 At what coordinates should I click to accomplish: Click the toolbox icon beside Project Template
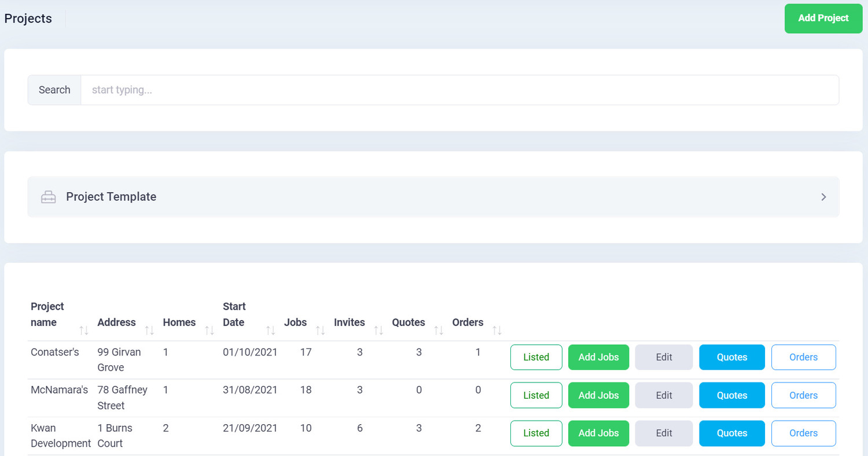[x=49, y=197]
